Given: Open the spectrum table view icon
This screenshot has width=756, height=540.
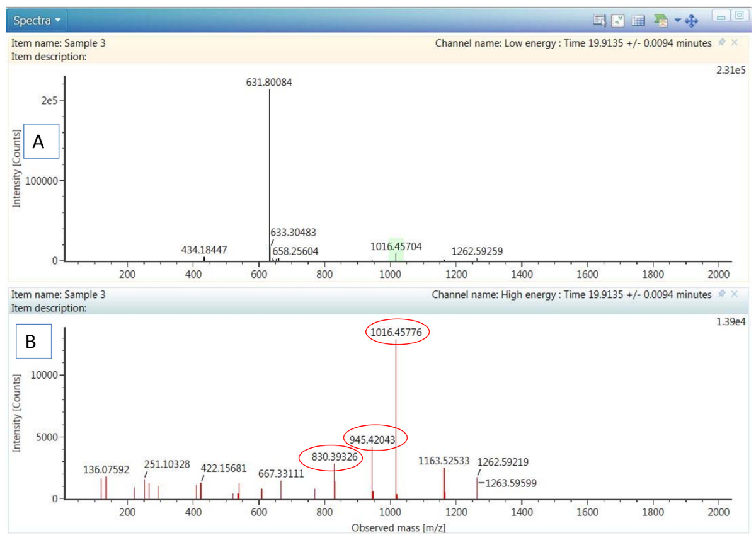Looking at the screenshot, I should click(x=638, y=21).
